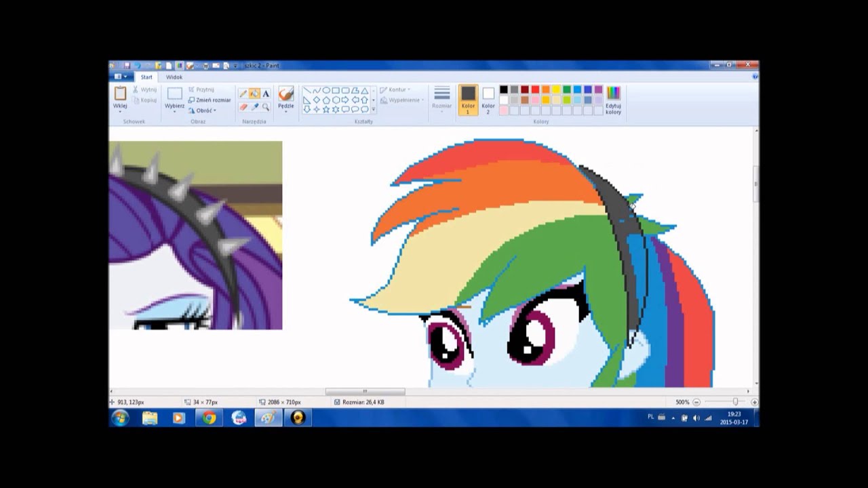The width and height of the screenshot is (868, 488).
Task: Customize quick access toolbar dropdown arrow
Action: pyautogui.click(x=235, y=66)
